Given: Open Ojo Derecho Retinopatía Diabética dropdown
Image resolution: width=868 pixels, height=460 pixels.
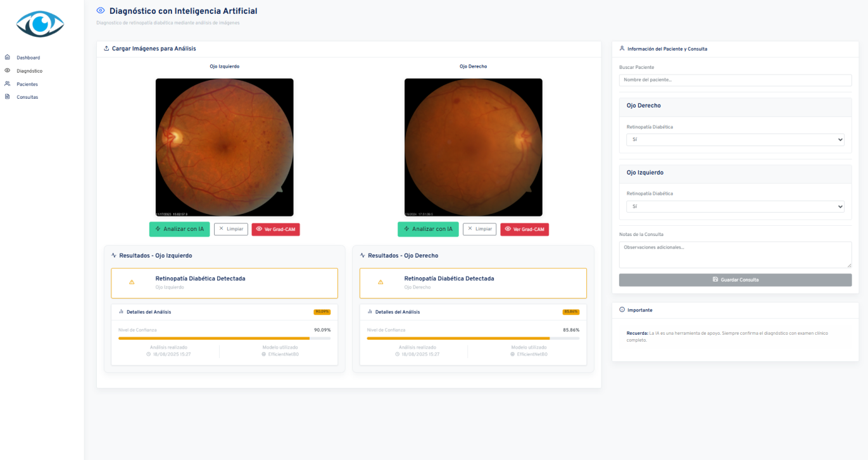Looking at the screenshot, I should (x=735, y=140).
